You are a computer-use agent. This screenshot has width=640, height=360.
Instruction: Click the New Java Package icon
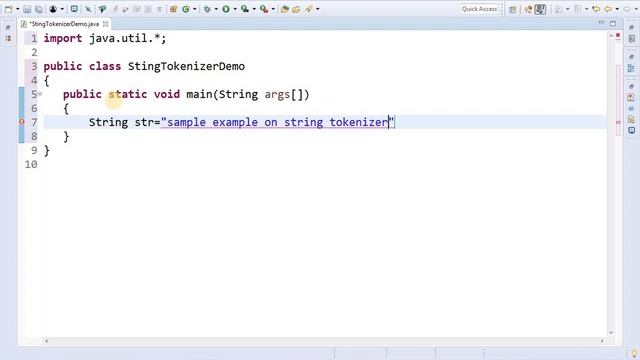pyautogui.click(x=173, y=9)
